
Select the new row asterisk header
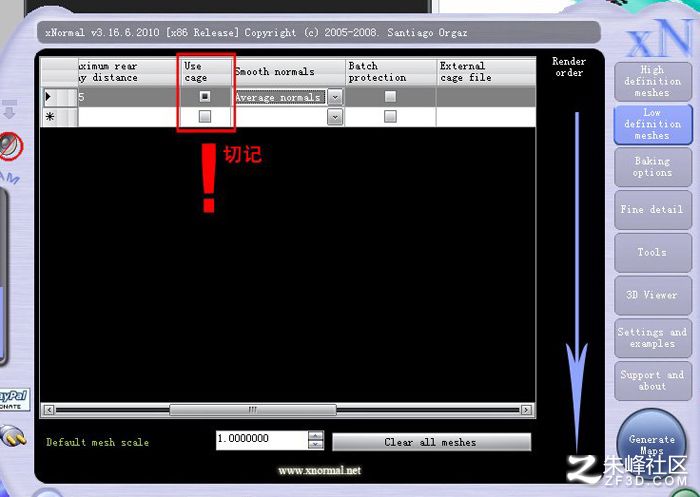click(x=59, y=117)
